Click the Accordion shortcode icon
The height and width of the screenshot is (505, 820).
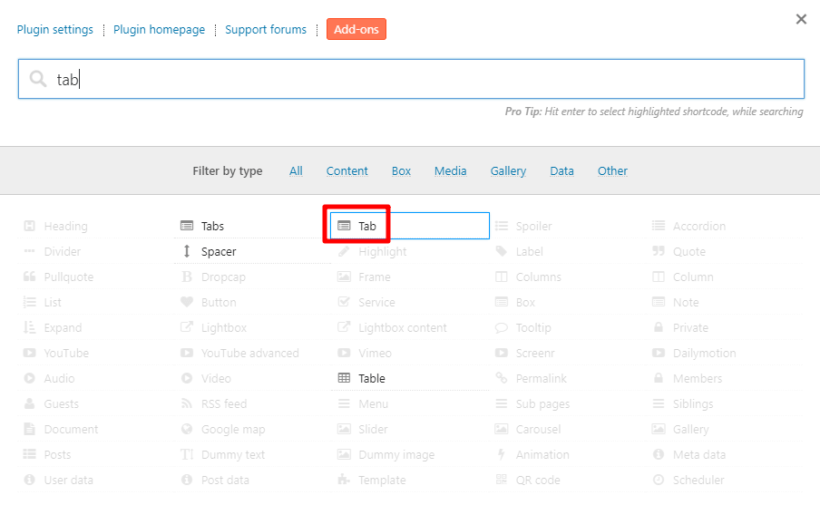click(659, 226)
